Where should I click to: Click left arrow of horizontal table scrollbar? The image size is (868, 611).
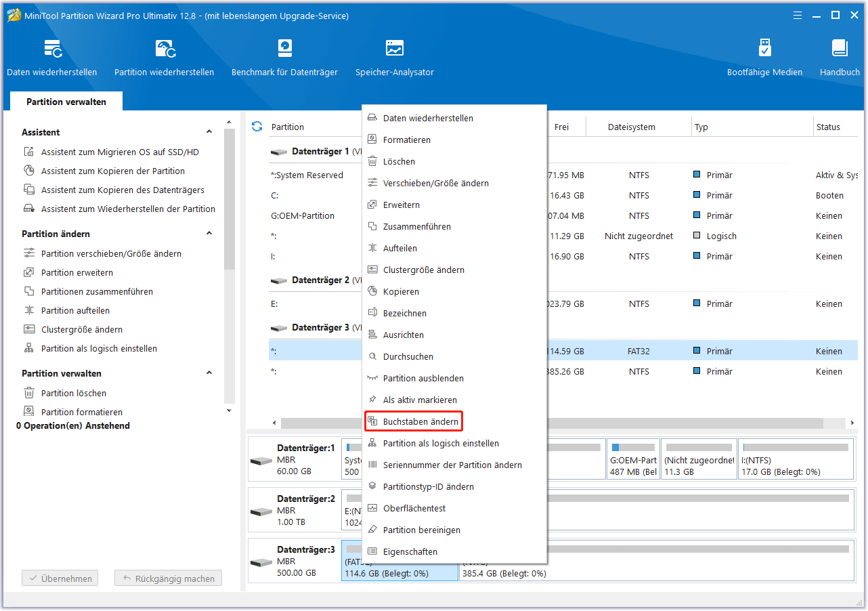(274, 423)
